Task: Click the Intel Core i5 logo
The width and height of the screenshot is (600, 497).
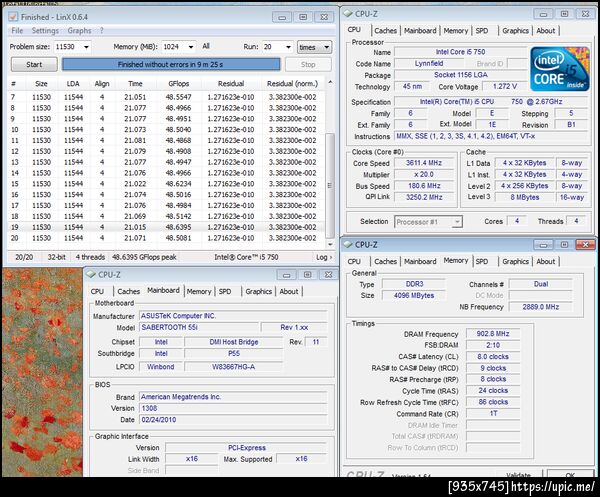Action: (x=559, y=69)
